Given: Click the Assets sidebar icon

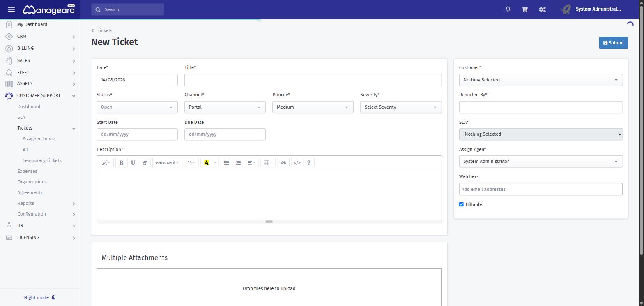Looking at the screenshot, I should coord(9,84).
